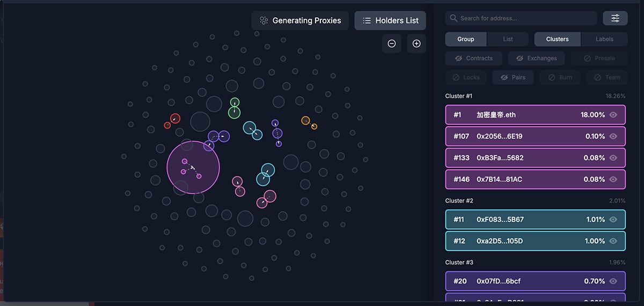644x306 pixels.
Task: Switch to the Labels tab
Action: [x=604, y=39]
